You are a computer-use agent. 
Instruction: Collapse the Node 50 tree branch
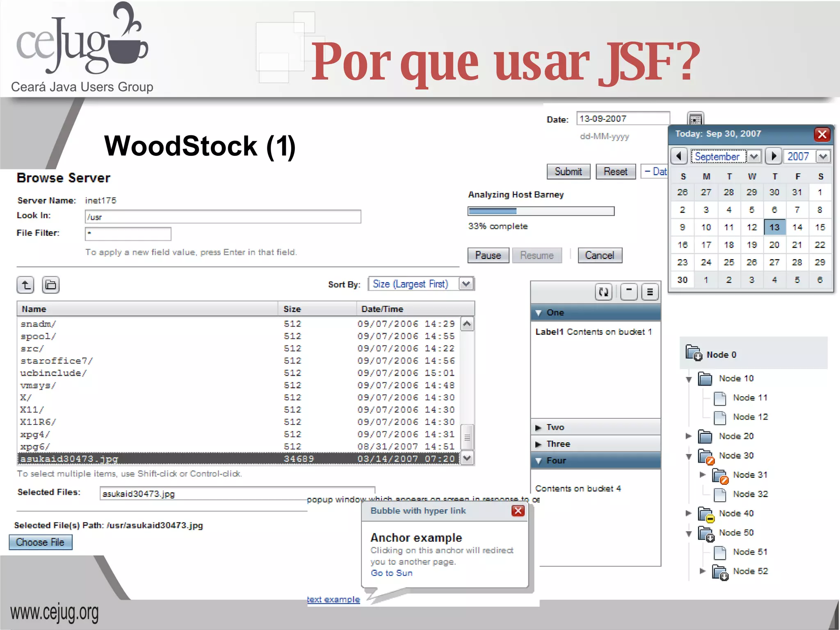coord(689,534)
